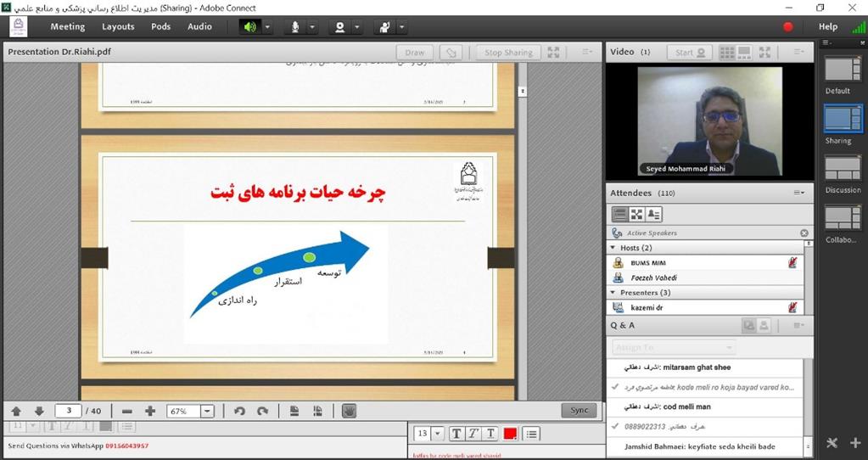
Task: Toggle the hand pan tool
Action: pos(349,411)
